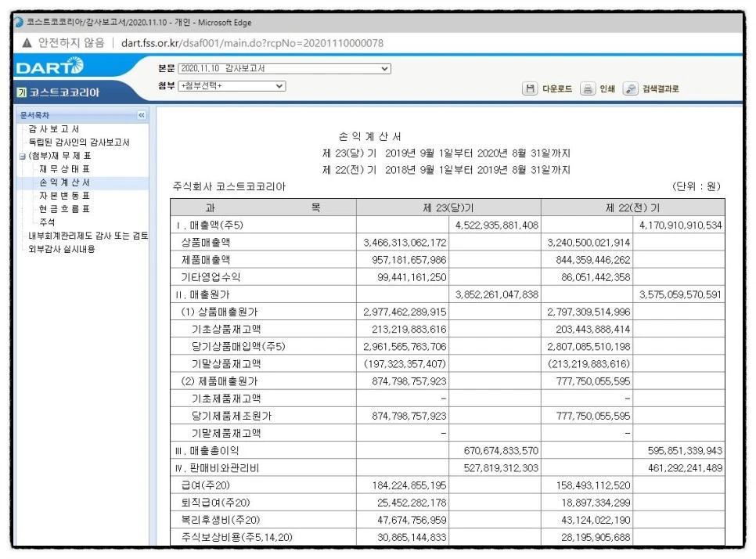Click value 99,441,161,250
The image size is (756, 559).
412,277
